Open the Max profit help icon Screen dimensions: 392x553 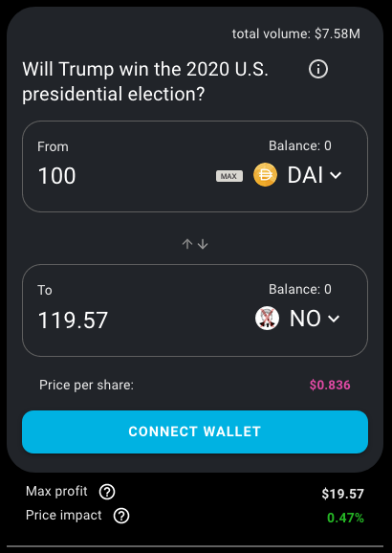[x=107, y=492]
